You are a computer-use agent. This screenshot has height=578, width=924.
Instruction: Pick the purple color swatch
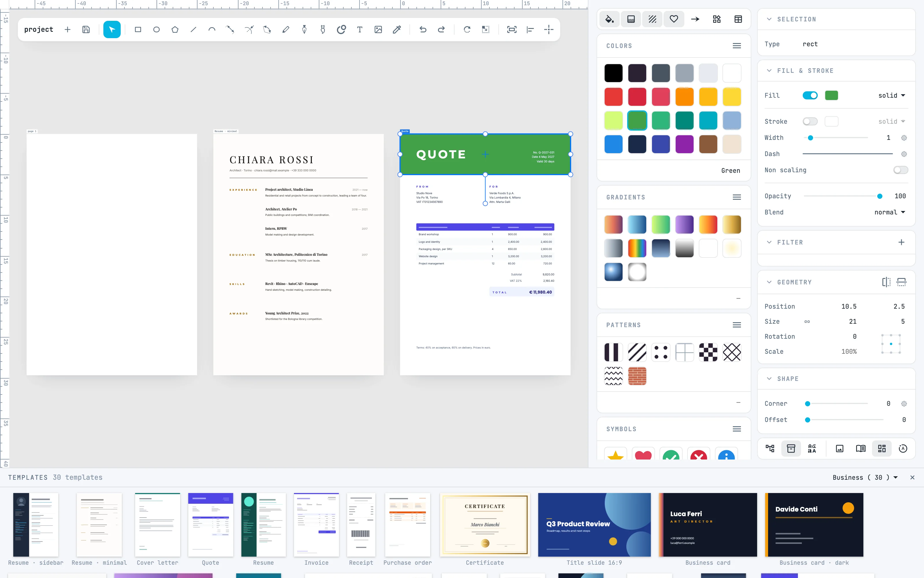684,144
